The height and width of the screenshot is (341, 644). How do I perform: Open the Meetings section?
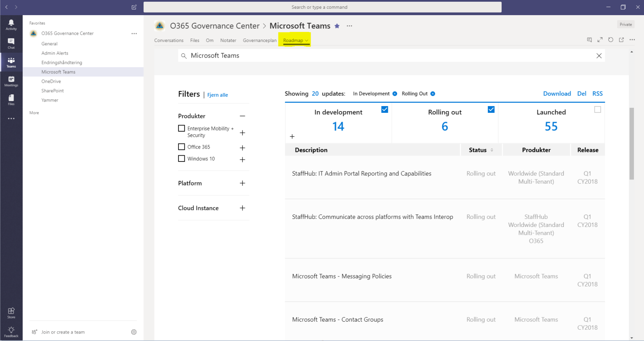click(x=11, y=80)
